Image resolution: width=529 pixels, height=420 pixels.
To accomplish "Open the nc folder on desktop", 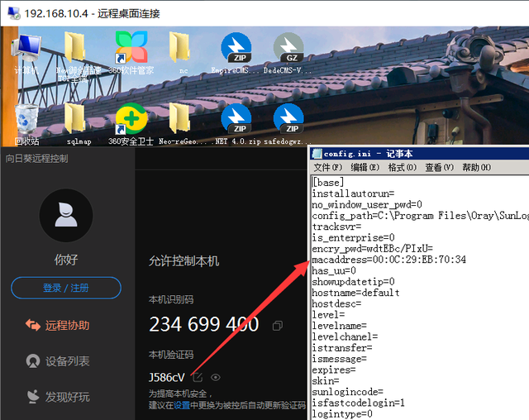I will [179, 53].
